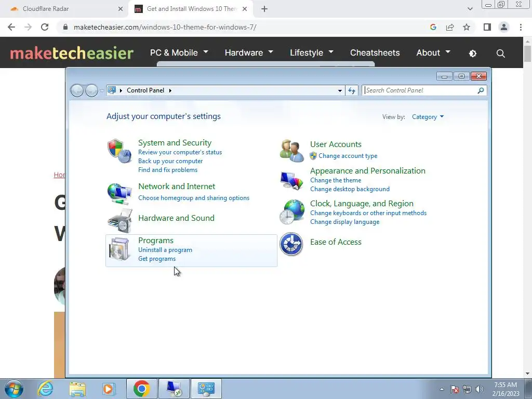The height and width of the screenshot is (399, 532).
Task: Expand the PC & Mobile menu
Action: pos(179,52)
